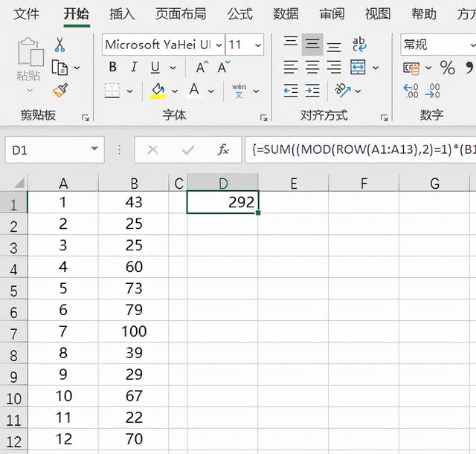Open font name dropdown
This screenshot has width=476, height=454.
(x=219, y=45)
